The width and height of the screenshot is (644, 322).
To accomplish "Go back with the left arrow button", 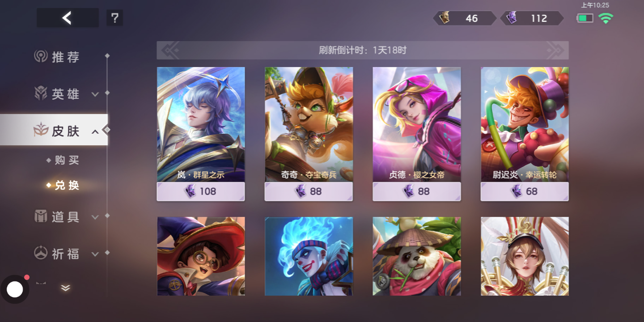I will (x=68, y=18).
